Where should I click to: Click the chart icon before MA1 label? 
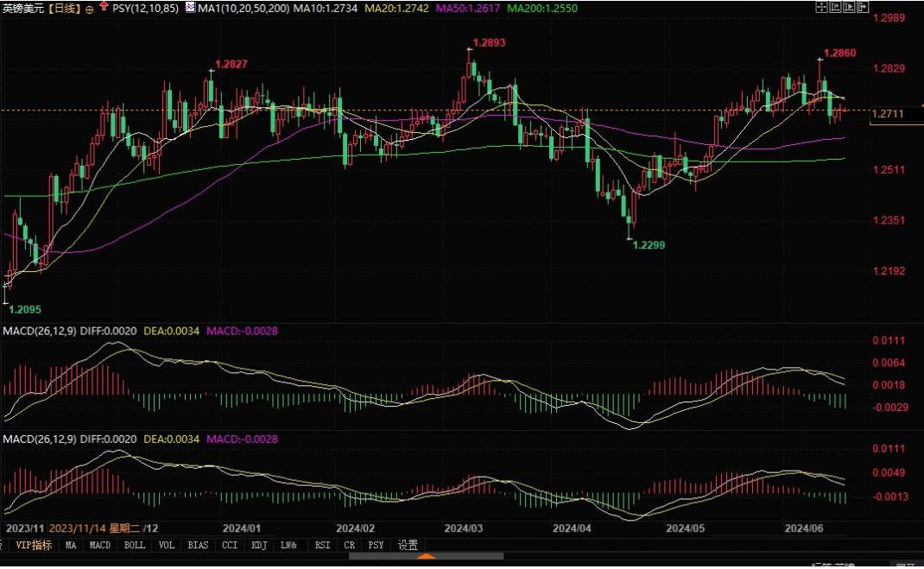pyautogui.click(x=190, y=7)
